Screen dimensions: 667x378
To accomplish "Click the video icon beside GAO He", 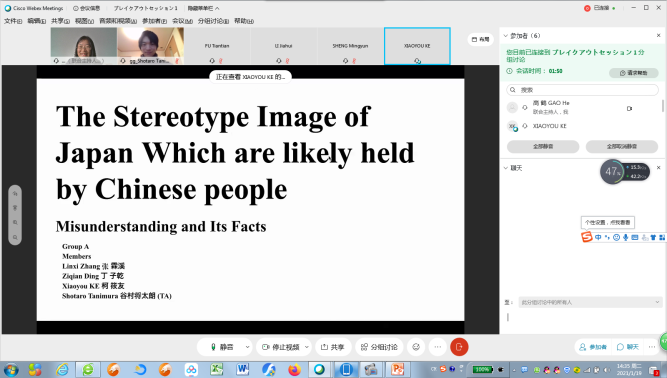I will tap(629, 108).
